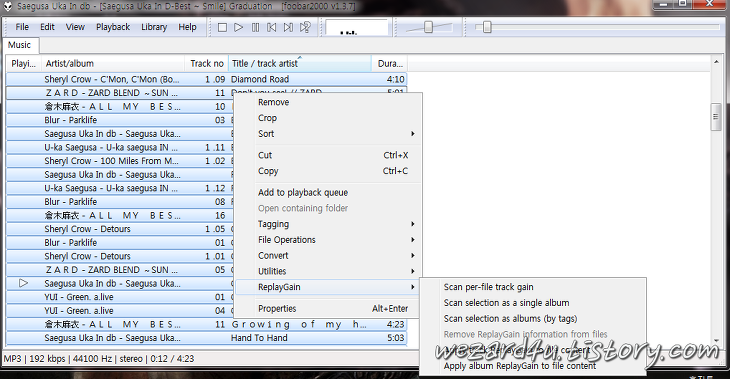Sort by the Duration column header
730x379 pixels.
tap(390, 63)
